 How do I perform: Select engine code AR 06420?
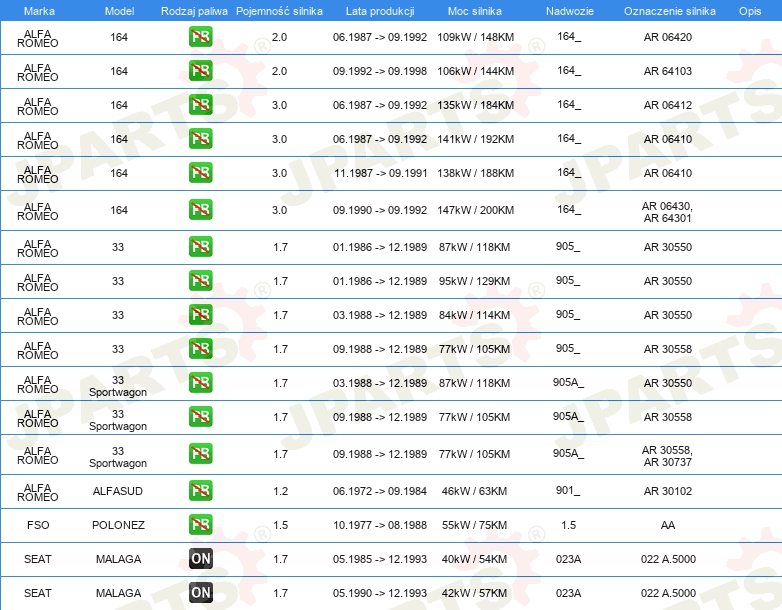coord(668,37)
